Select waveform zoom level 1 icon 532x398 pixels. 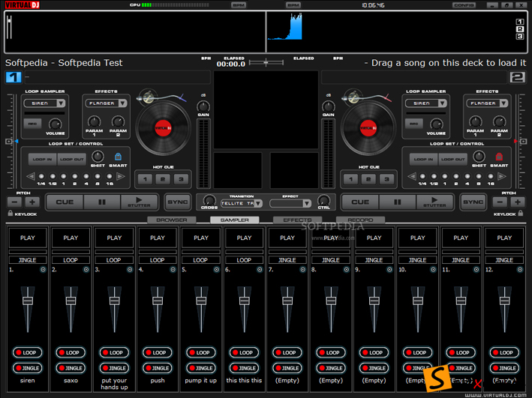coord(520,22)
